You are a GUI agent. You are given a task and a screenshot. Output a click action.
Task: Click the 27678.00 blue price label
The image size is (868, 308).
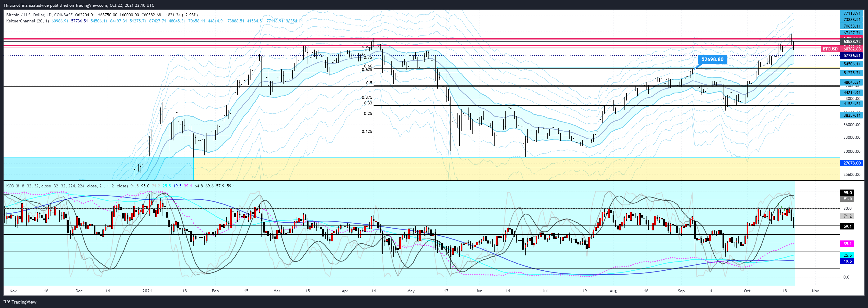click(851, 163)
